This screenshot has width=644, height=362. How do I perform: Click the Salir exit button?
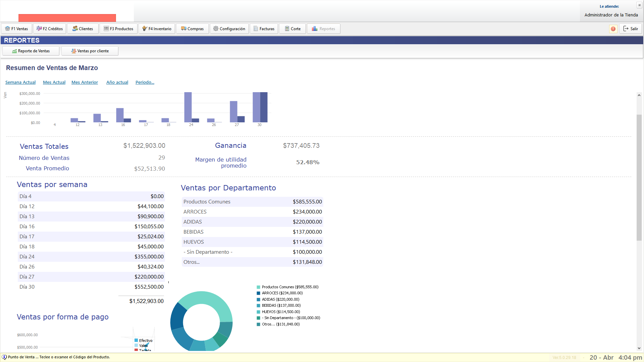631,29
